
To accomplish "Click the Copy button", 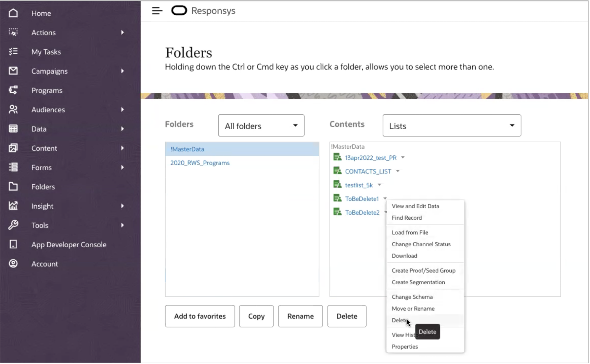I will pos(256,316).
